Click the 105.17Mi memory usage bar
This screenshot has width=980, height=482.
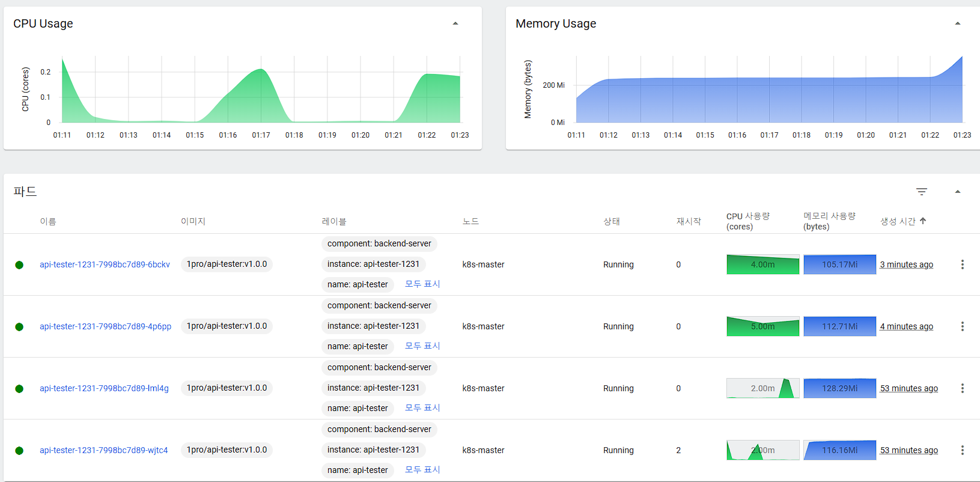(839, 264)
